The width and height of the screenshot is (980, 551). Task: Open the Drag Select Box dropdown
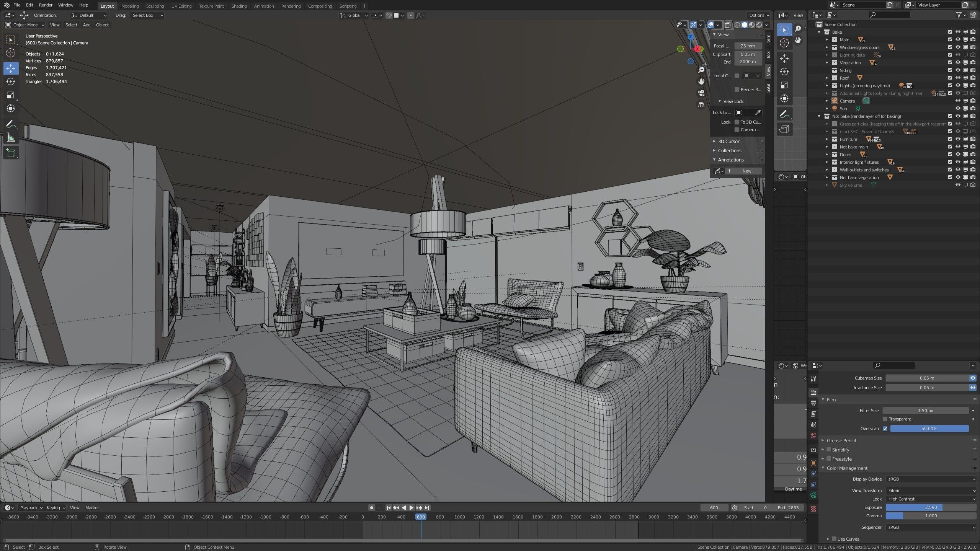pos(147,15)
